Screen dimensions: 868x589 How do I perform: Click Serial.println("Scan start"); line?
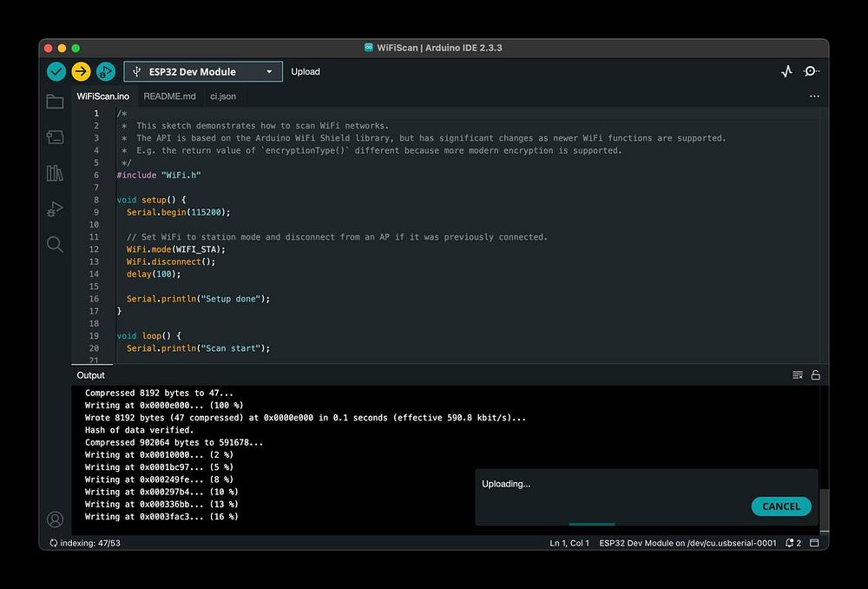(198, 348)
